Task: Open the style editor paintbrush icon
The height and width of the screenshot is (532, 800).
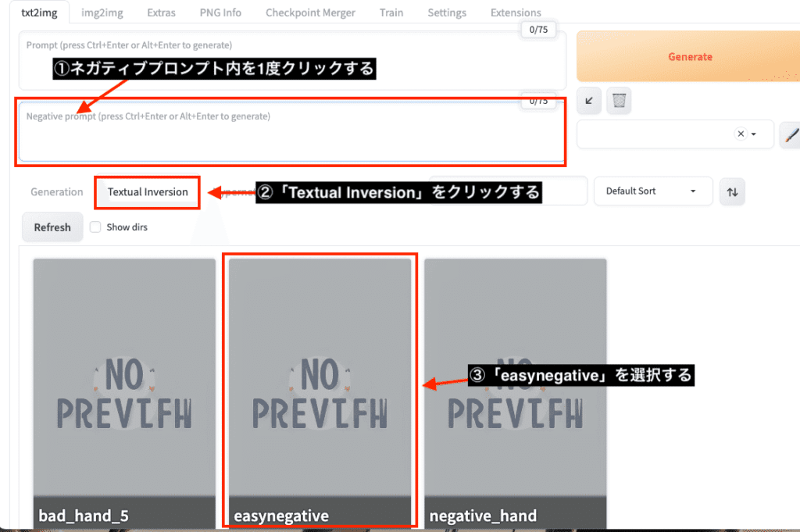Action: pos(791,134)
